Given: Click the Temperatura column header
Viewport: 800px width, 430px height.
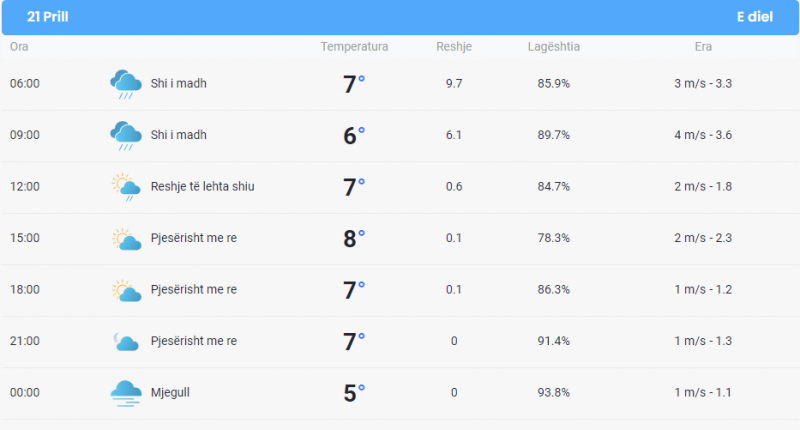Looking at the screenshot, I should [354, 46].
